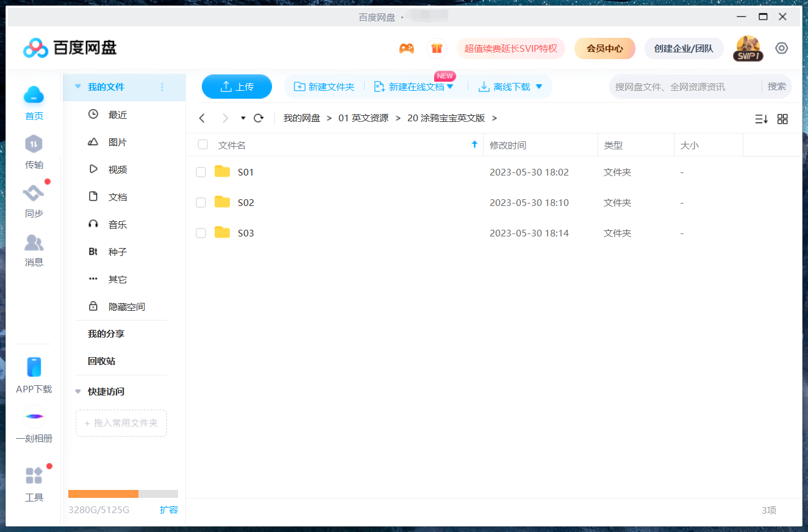
Task: Expand the 新建在线文档 dropdown
Action: (x=449, y=87)
